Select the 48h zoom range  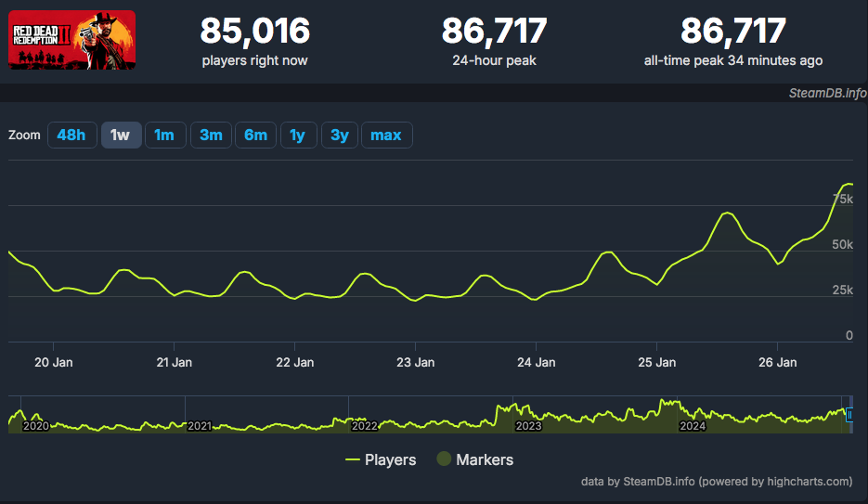(x=72, y=135)
